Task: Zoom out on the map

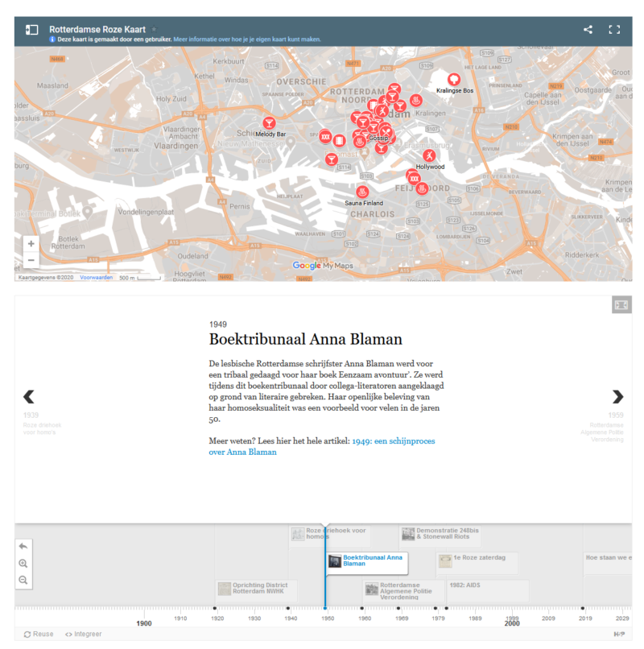Action: pos(31,260)
